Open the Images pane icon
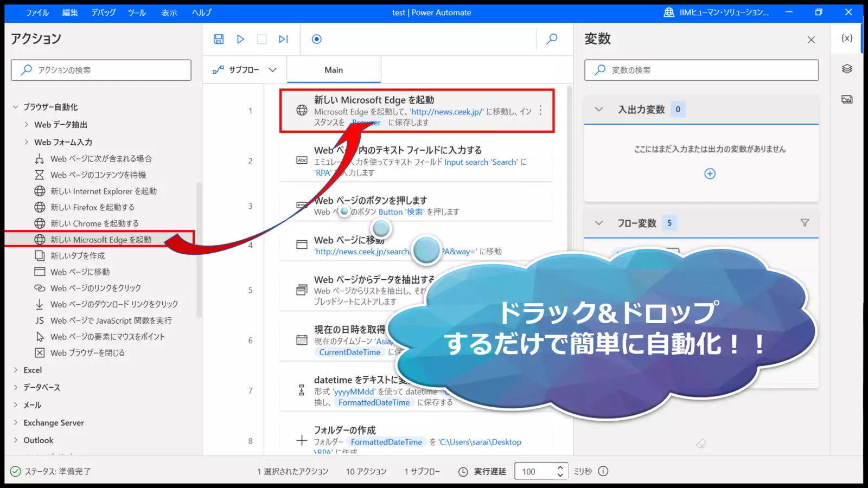The image size is (868, 488). [847, 99]
